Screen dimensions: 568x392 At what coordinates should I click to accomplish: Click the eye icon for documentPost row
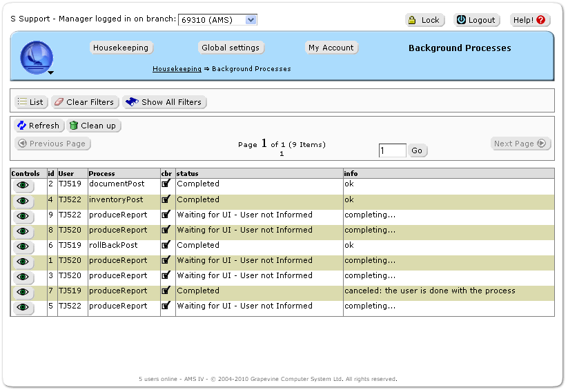[x=23, y=186]
